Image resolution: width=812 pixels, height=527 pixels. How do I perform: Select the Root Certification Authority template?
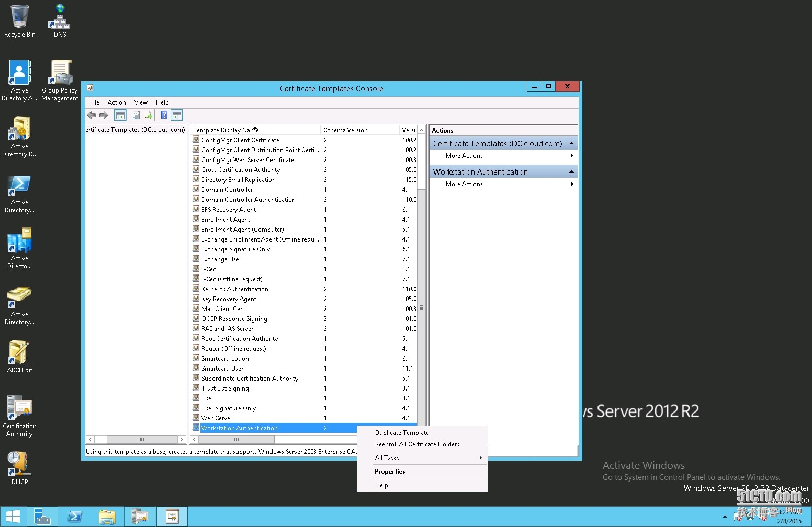pos(240,339)
